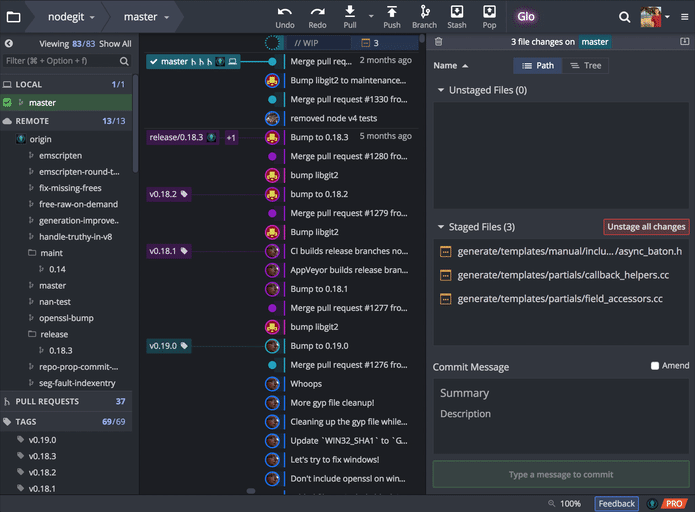The width and height of the screenshot is (695, 512).
Task: Toggle visibility checkbox for local master
Action: (x=7, y=103)
